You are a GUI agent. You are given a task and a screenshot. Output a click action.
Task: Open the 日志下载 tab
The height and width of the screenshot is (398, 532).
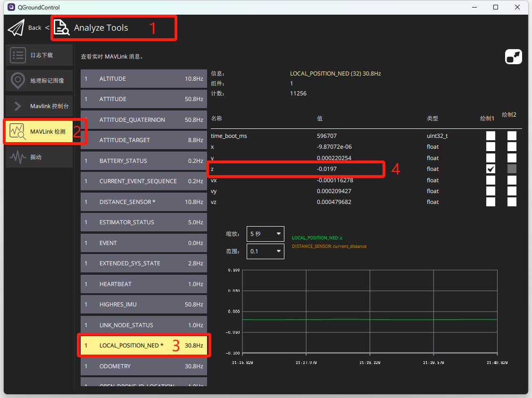[x=39, y=55]
